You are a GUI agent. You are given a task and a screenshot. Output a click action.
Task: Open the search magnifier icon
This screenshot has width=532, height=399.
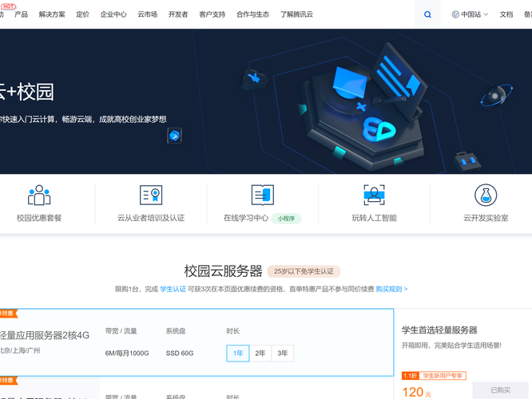click(x=427, y=14)
